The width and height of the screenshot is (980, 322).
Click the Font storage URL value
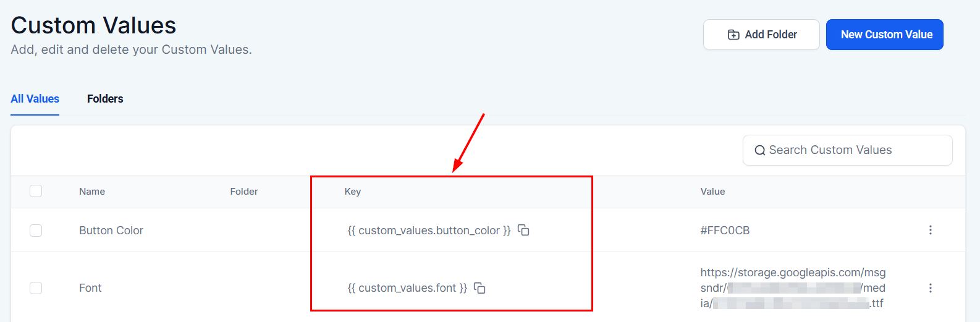click(793, 288)
